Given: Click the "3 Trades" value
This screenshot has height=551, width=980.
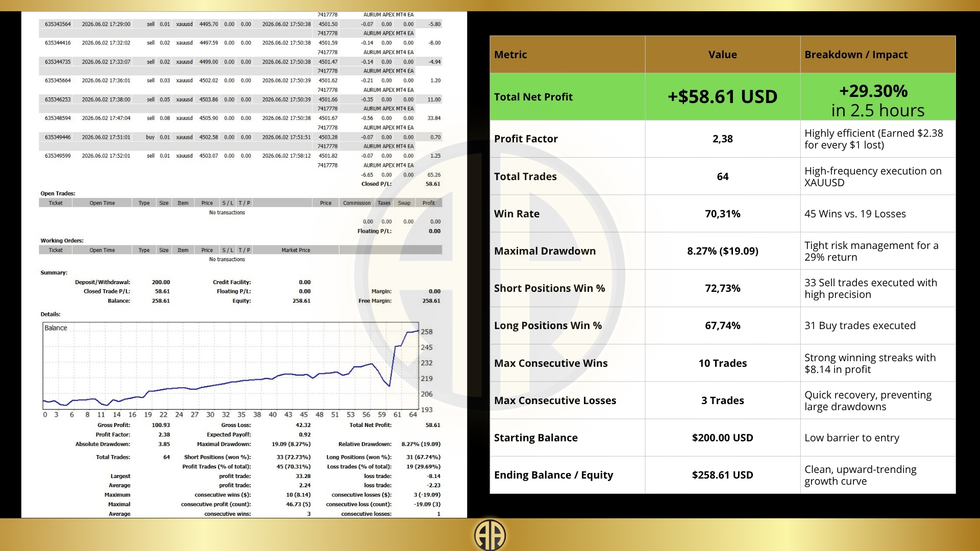Looking at the screenshot, I should coord(722,400).
